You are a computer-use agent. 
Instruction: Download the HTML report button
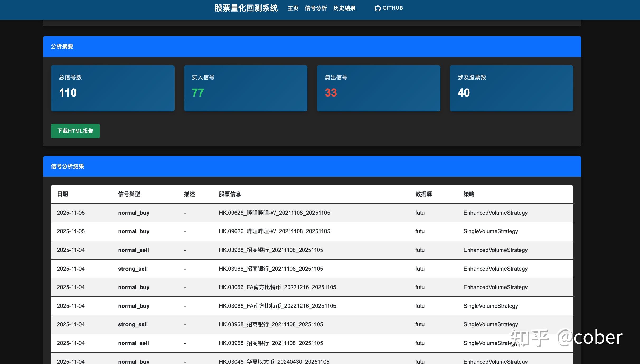(x=75, y=131)
